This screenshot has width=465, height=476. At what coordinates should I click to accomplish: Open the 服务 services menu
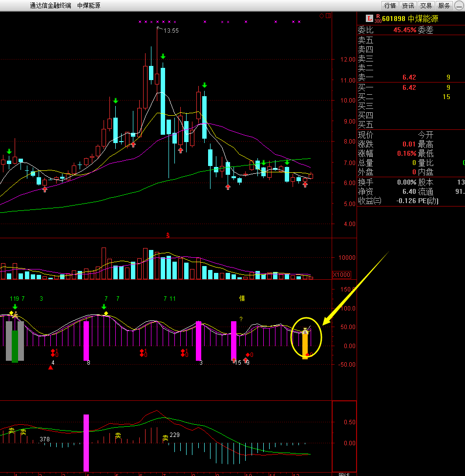click(444, 5)
